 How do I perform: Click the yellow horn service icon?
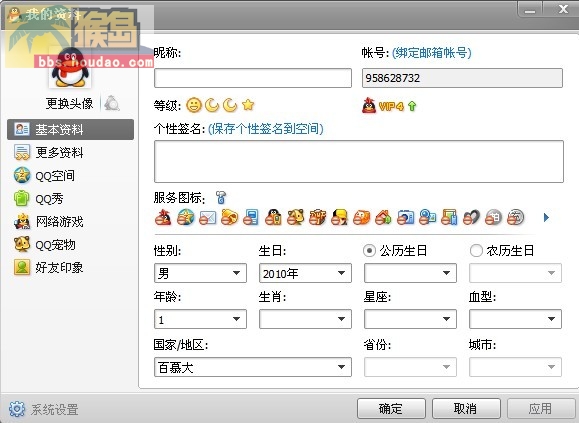point(229,217)
